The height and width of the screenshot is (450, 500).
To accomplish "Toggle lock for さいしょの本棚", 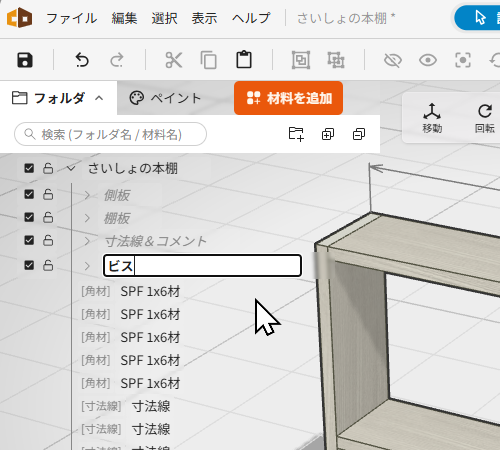I will coord(48,168).
